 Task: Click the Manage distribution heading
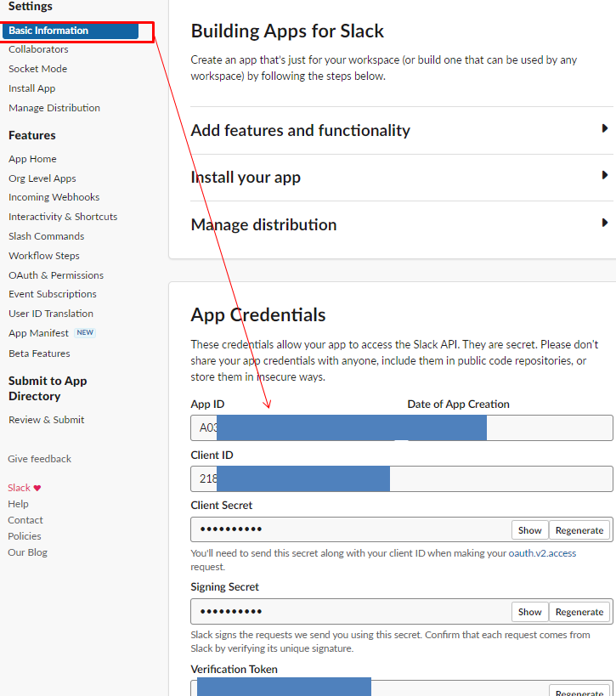pos(263,224)
